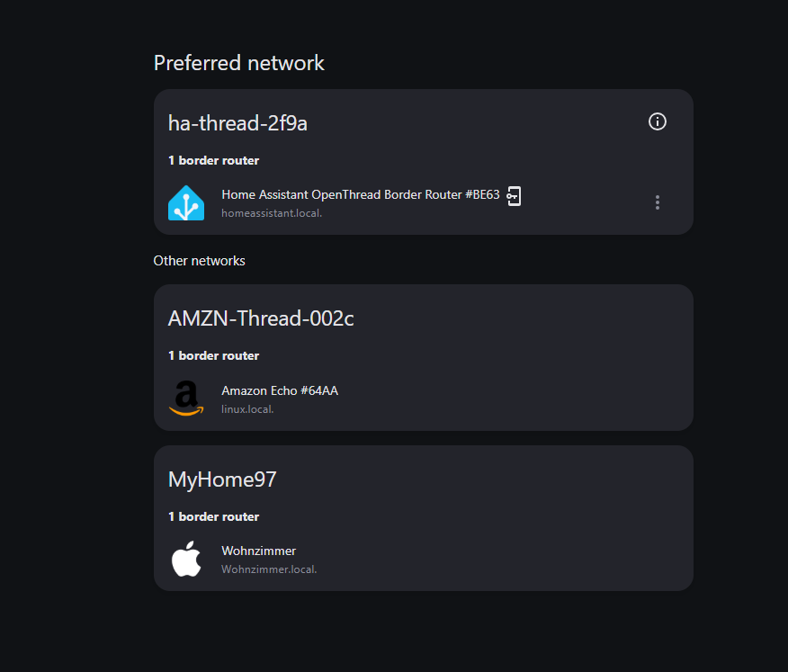788x672 pixels.
Task: Select the Wohnzimmer border router entry
Action: click(x=423, y=560)
